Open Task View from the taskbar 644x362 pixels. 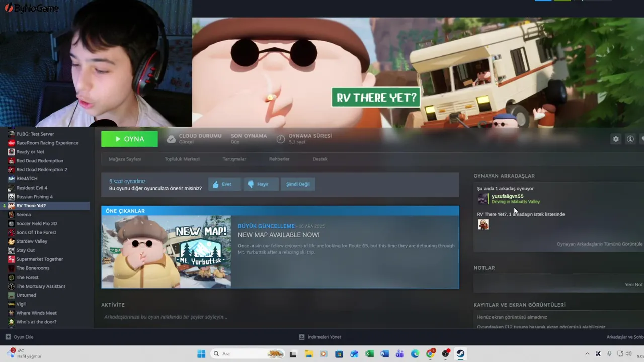(293, 354)
